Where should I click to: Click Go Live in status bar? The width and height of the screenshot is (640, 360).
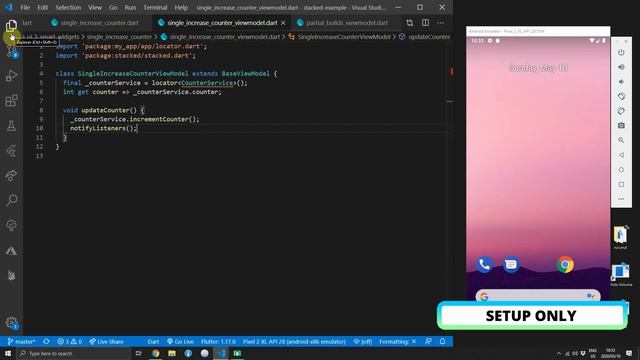(180, 342)
